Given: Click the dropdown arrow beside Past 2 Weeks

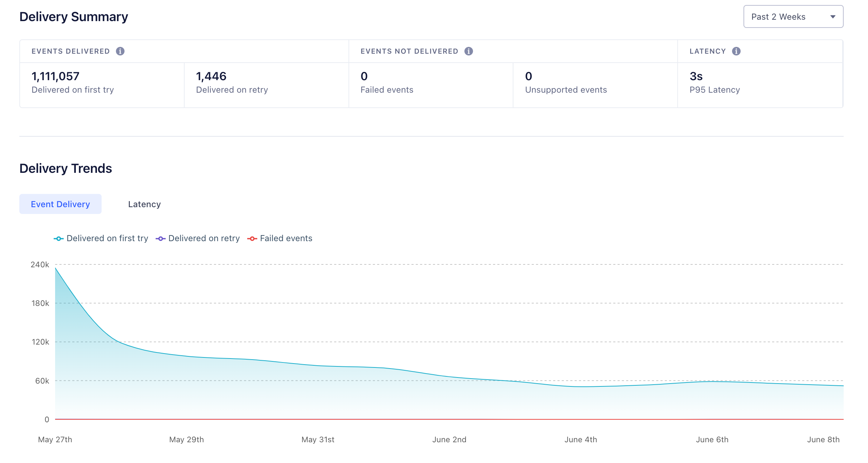Looking at the screenshot, I should point(833,17).
